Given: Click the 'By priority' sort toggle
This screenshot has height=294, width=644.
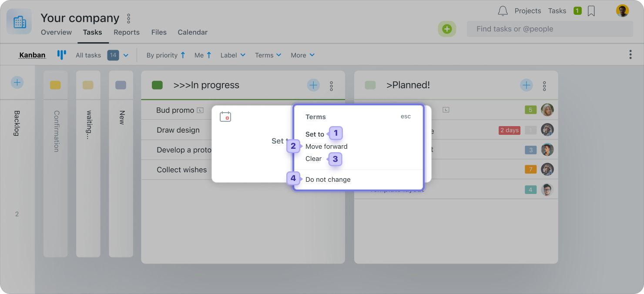Looking at the screenshot, I should coord(166,55).
